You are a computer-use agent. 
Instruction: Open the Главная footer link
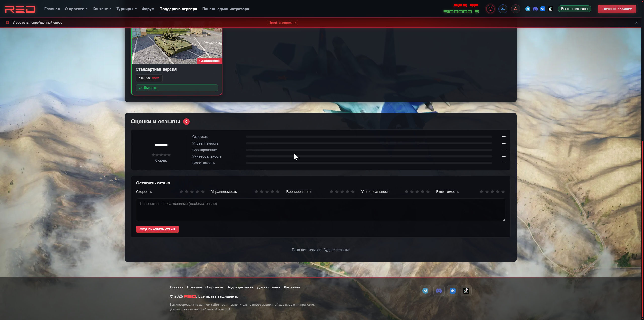[x=177, y=287]
